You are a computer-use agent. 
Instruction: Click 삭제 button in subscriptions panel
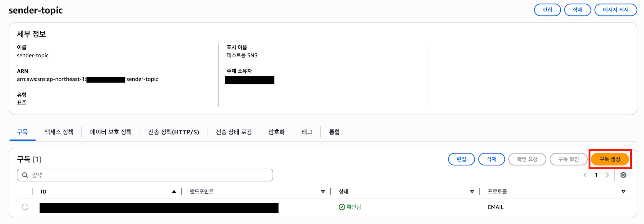pyautogui.click(x=491, y=159)
